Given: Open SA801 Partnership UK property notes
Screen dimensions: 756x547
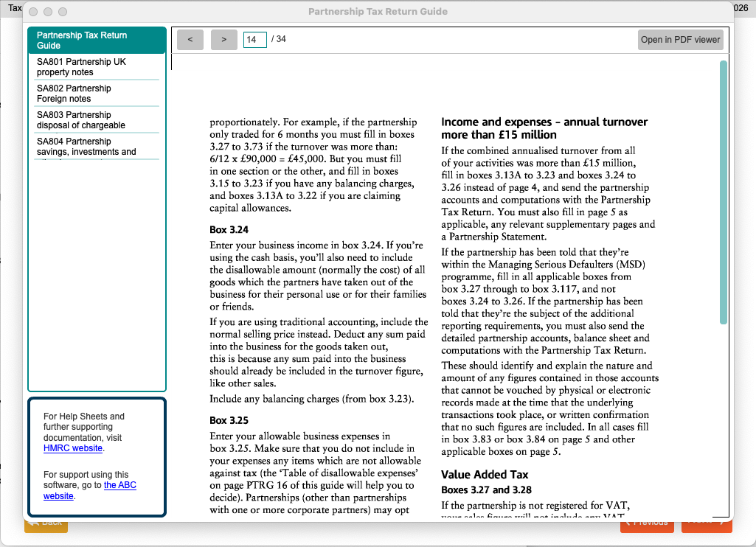Looking at the screenshot, I should [97, 67].
